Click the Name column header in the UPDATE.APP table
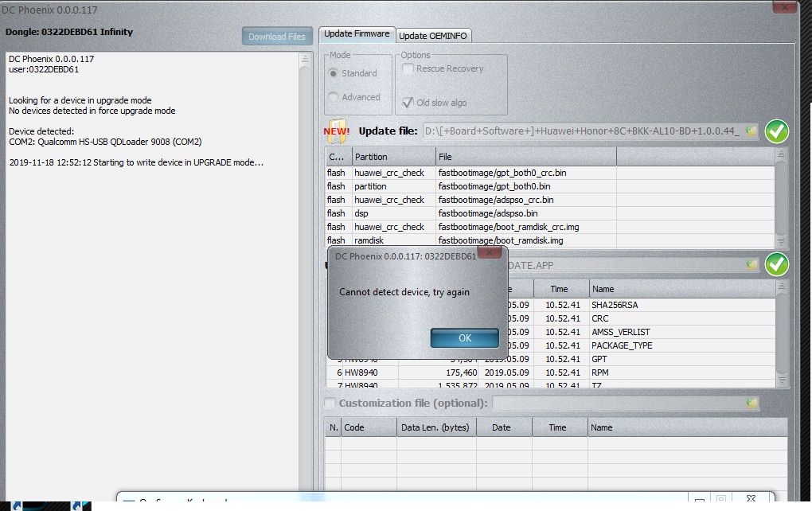812x511 pixels. [x=681, y=289]
